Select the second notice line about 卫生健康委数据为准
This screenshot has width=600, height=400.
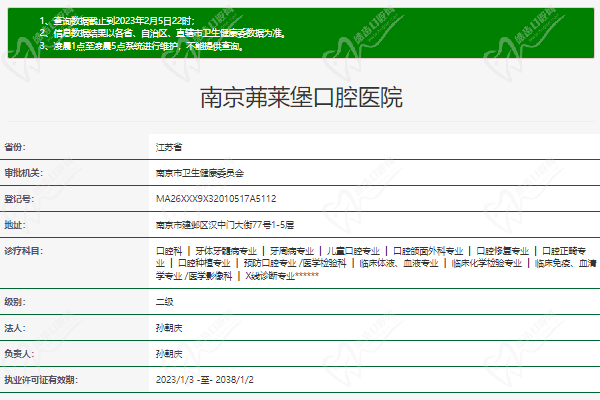click(x=163, y=33)
